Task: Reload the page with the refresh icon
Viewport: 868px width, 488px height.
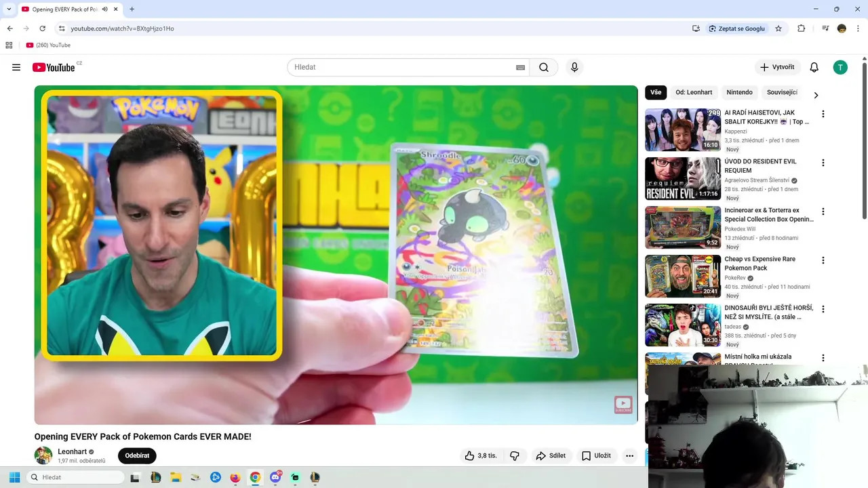Action: [42, 28]
